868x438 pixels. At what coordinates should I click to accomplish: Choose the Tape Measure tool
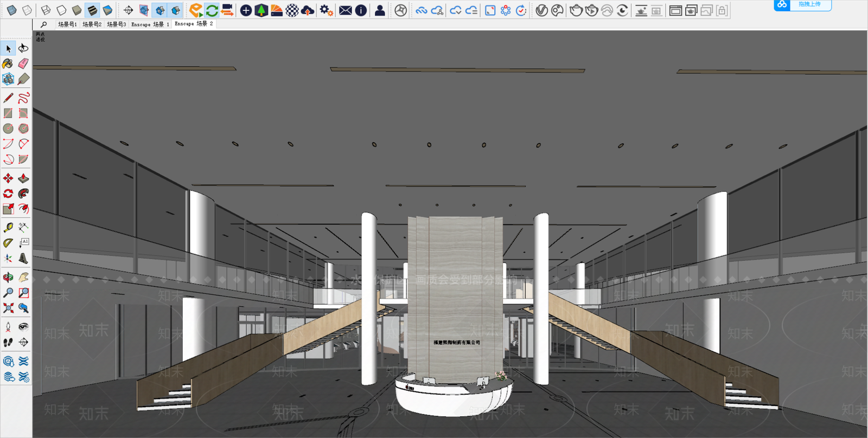8,228
